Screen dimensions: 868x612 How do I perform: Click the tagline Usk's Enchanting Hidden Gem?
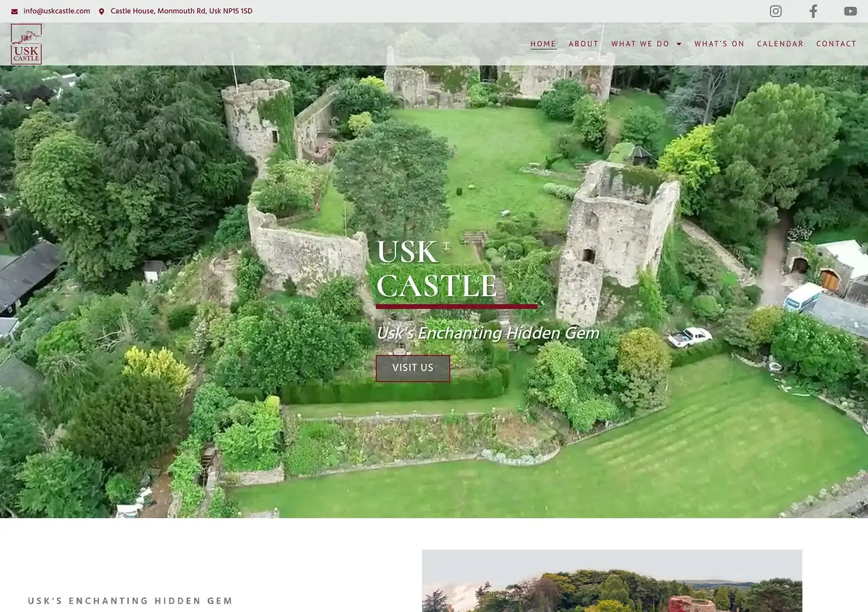pyautogui.click(x=488, y=334)
